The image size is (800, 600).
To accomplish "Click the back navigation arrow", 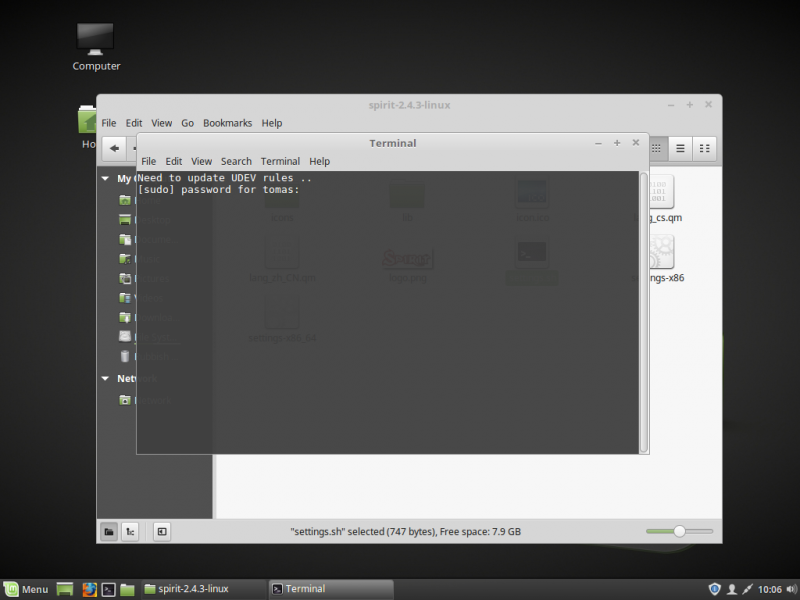I will (x=113, y=148).
